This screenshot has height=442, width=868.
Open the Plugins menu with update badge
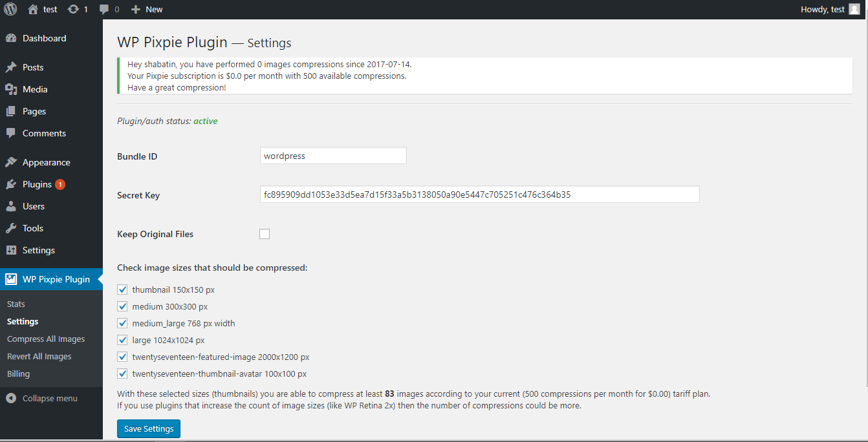pos(37,184)
